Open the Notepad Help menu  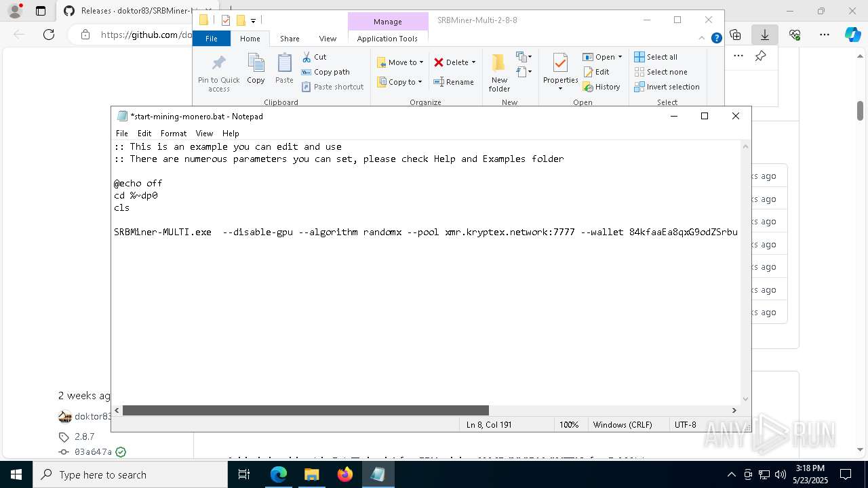coord(231,134)
